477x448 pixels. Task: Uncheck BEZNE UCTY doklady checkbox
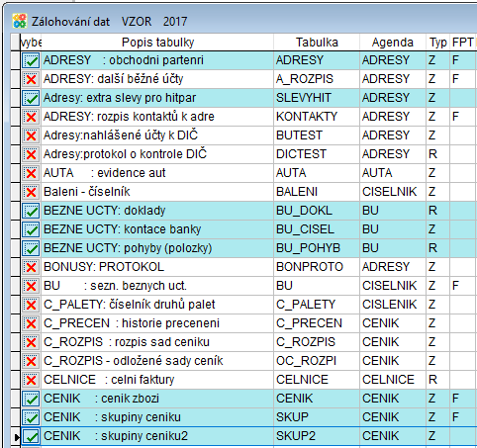[31, 211]
